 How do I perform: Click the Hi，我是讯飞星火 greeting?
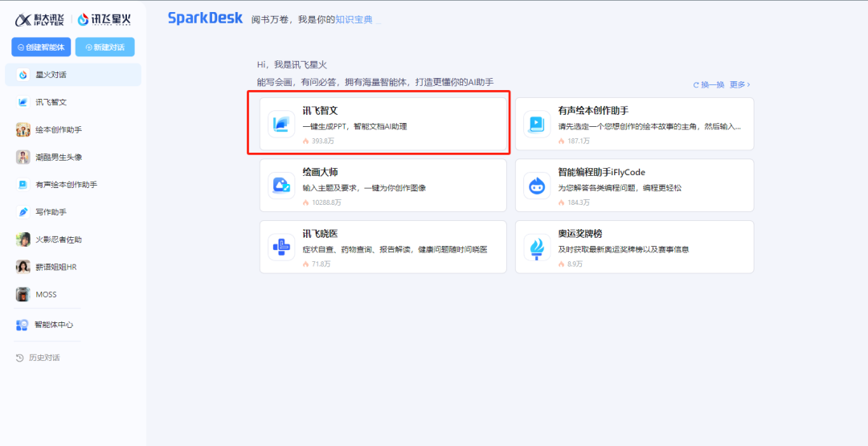pyautogui.click(x=292, y=65)
